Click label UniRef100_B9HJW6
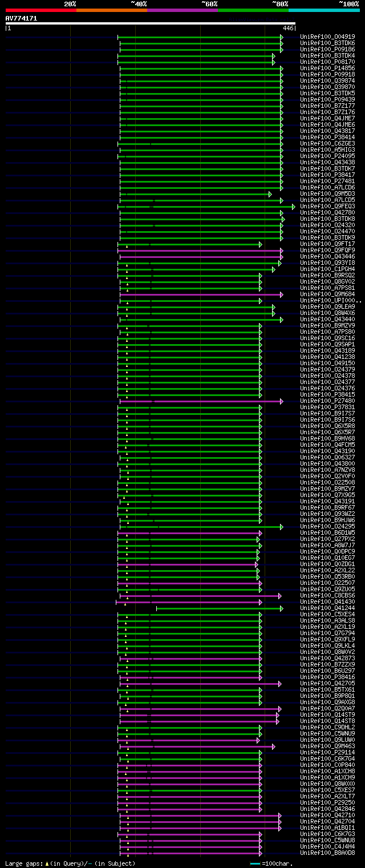 328,520
